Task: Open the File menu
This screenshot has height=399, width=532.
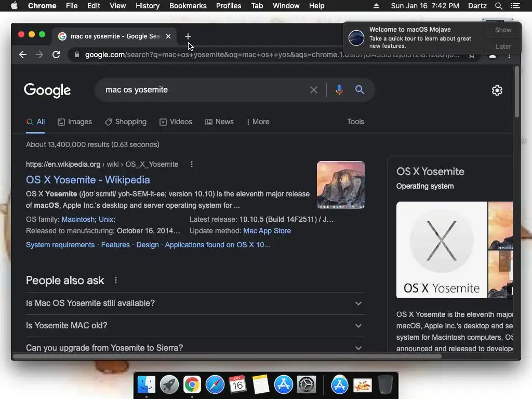Action: point(72,6)
